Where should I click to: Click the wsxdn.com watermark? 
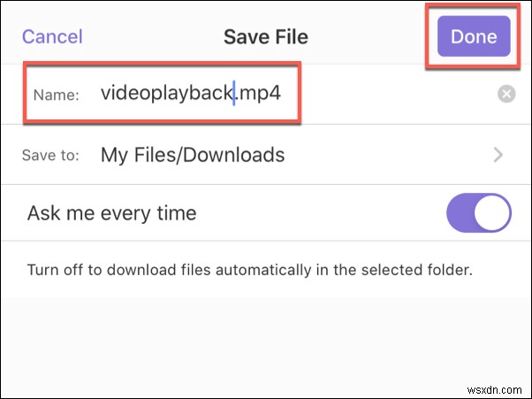pyautogui.click(x=494, y=389)
